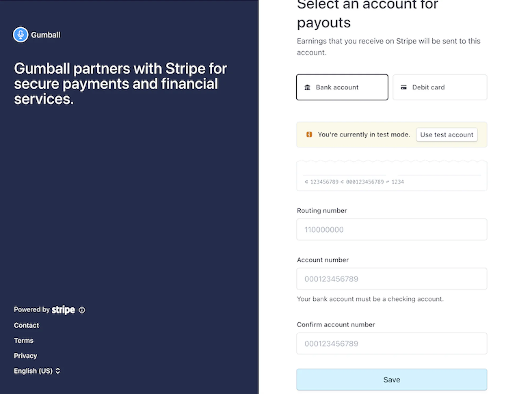Image resolution: width=532 pixels, height=394 pixels.
Task: Click the orange test mode warning icon
Action: coord(309,134)
